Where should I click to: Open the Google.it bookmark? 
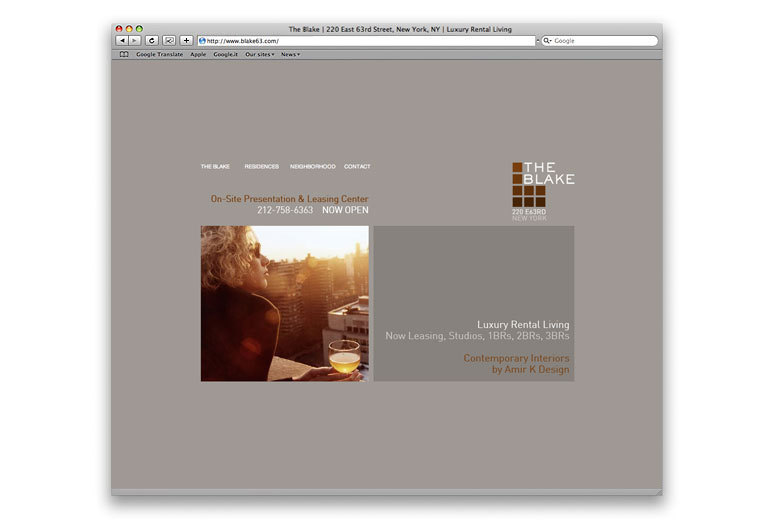[x=225, y=54]
